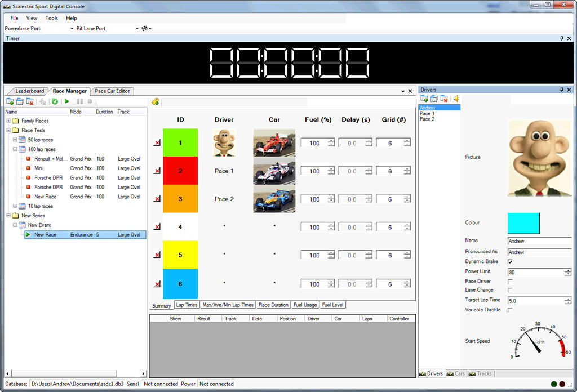Collapse the Race Tests folder
577x392 pixels.
(8, 130)
